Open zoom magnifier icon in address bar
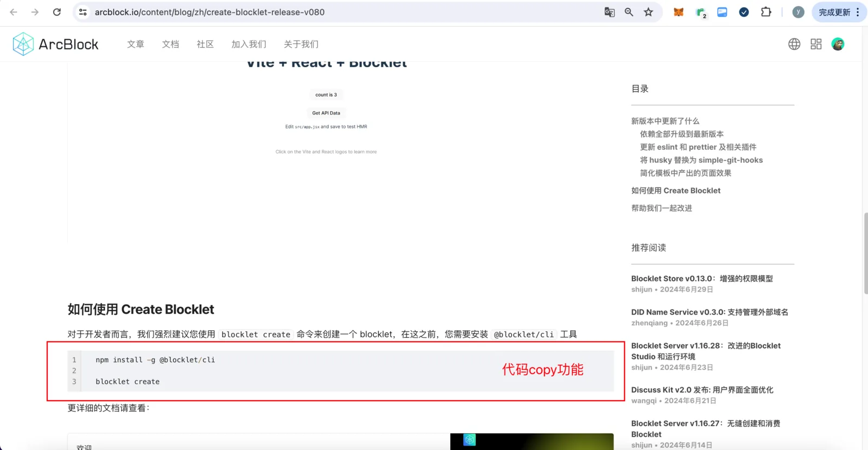Viewport: 868px width, 450px height. pos(629,12)
